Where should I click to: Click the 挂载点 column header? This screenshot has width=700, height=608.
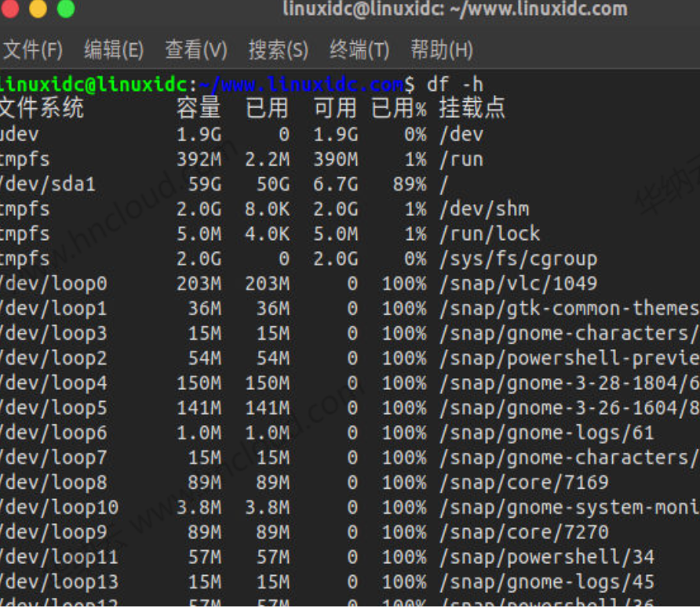click(472, 108)
